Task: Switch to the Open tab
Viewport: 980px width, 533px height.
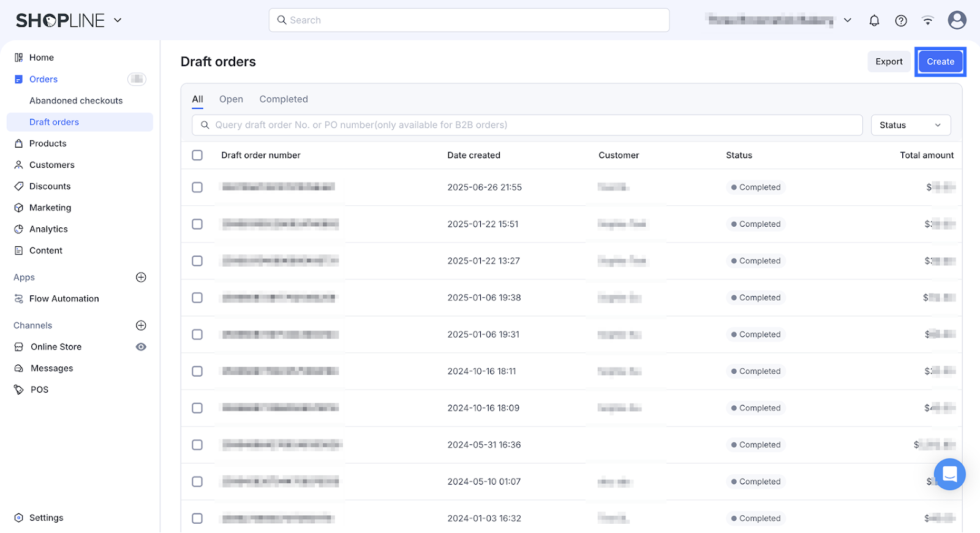Action: click(x=231, y=99)
